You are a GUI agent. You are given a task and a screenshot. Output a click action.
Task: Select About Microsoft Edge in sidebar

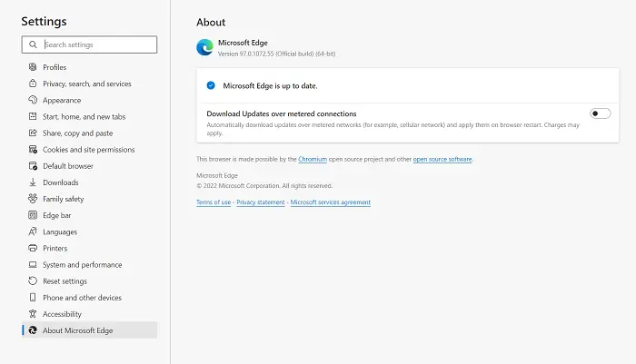pyautogui.click(x=89, y=330)
